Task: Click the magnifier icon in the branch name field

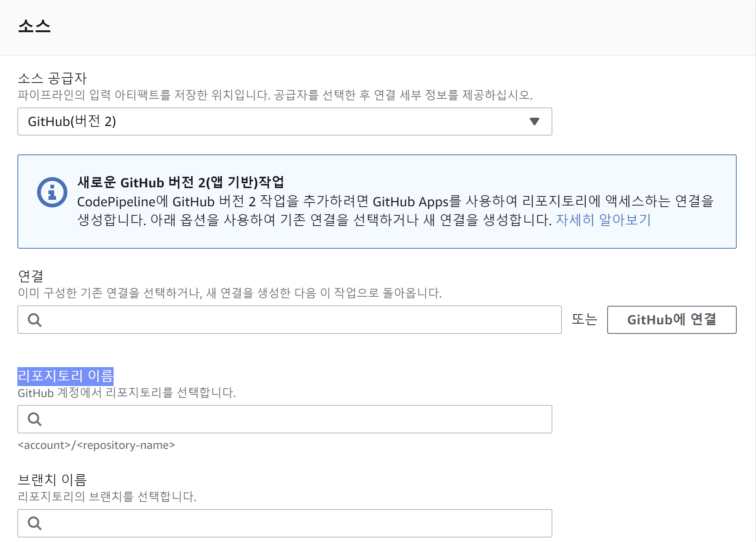Action: 34,523
